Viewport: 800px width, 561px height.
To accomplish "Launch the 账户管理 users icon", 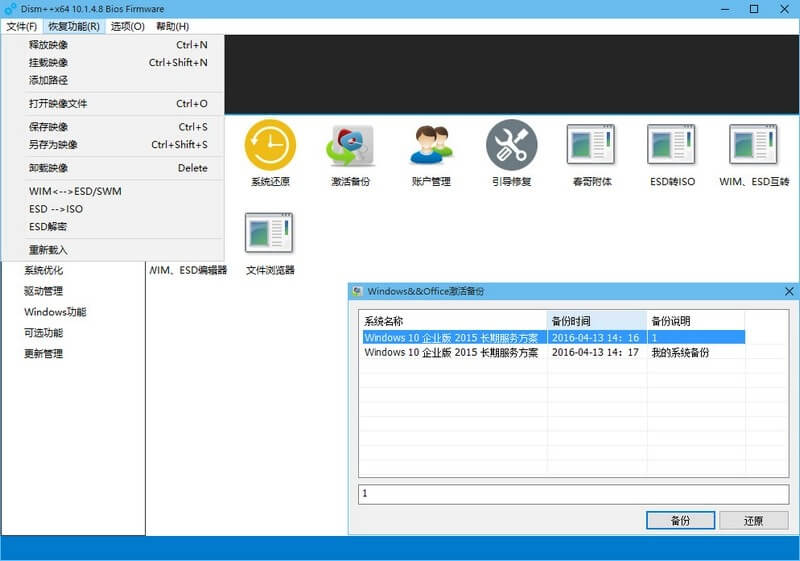I will coord(431,146).
